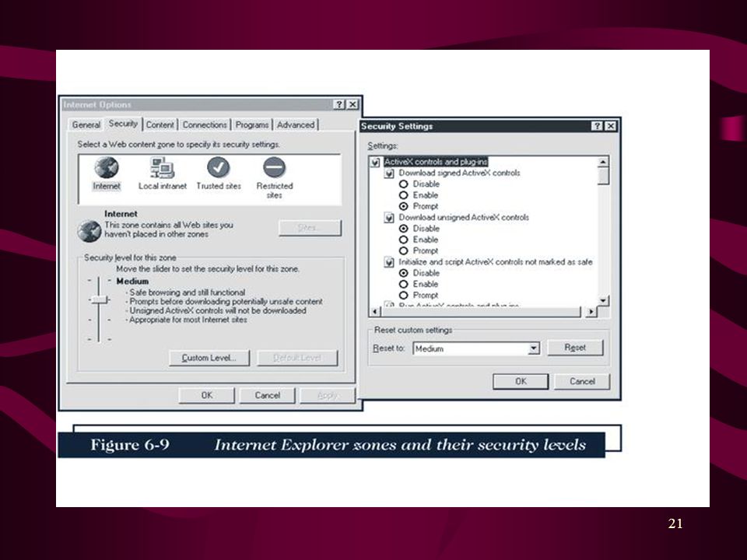Viewport: 747px width, 560px height.
Task: Click OK in Security Settings dialog
Action: (521, 381)
